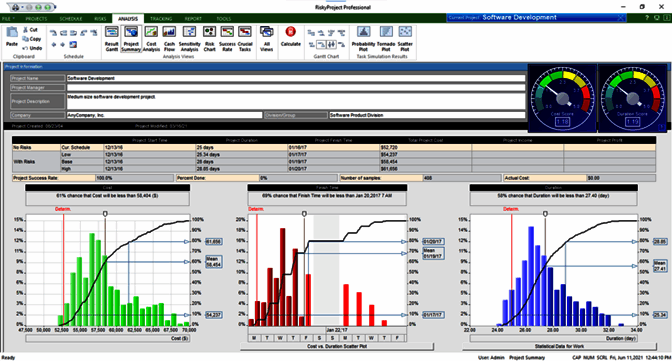The width and height of the screenshot is (672, 361).
Task: Show the Cash Flow view
Action: [169, 39]
